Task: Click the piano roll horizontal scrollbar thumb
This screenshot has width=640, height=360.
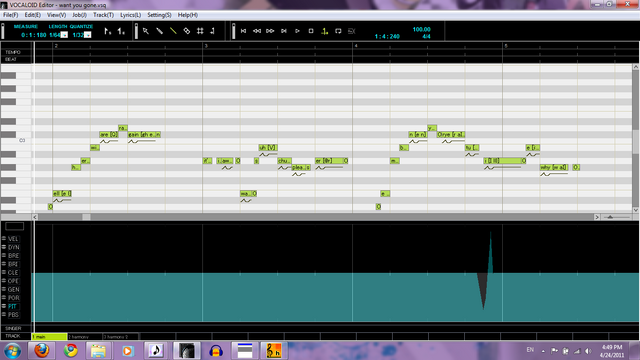Action: (86, 217)
